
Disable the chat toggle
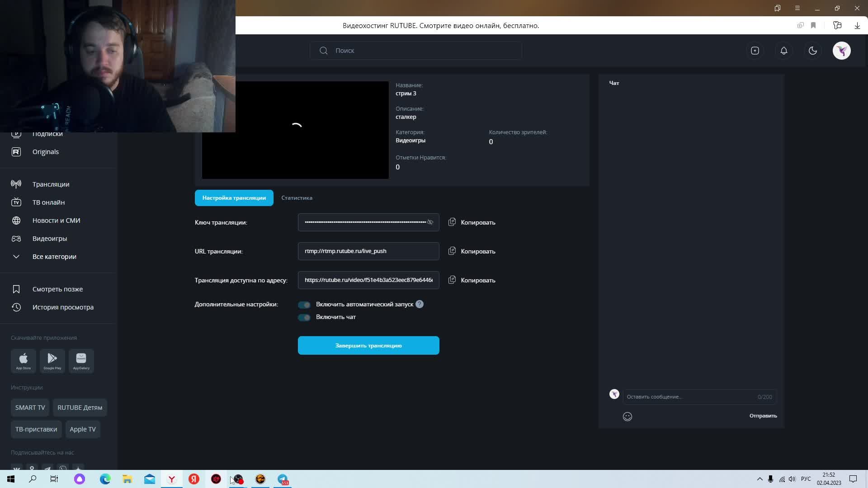click(x=304, y=317)
